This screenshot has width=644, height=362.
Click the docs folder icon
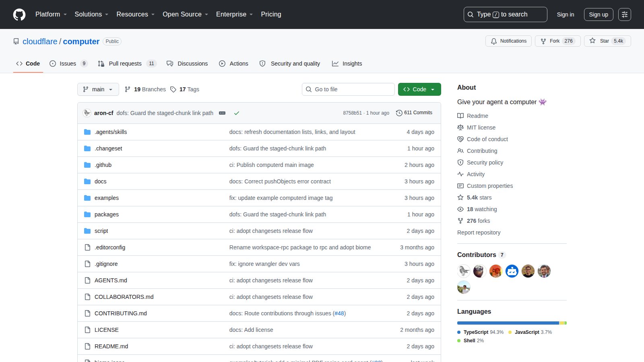[87, 181]
